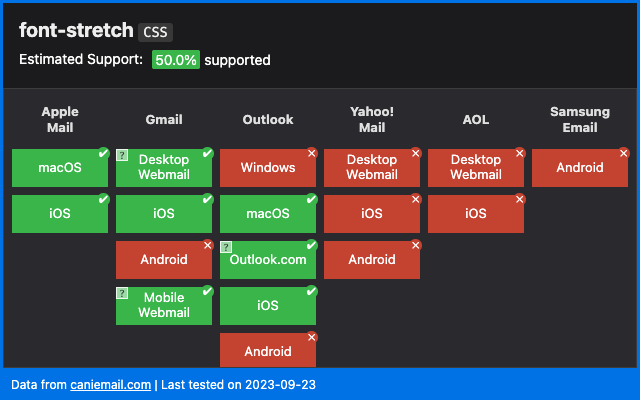Click the Outlook column header

click(268, 120)
